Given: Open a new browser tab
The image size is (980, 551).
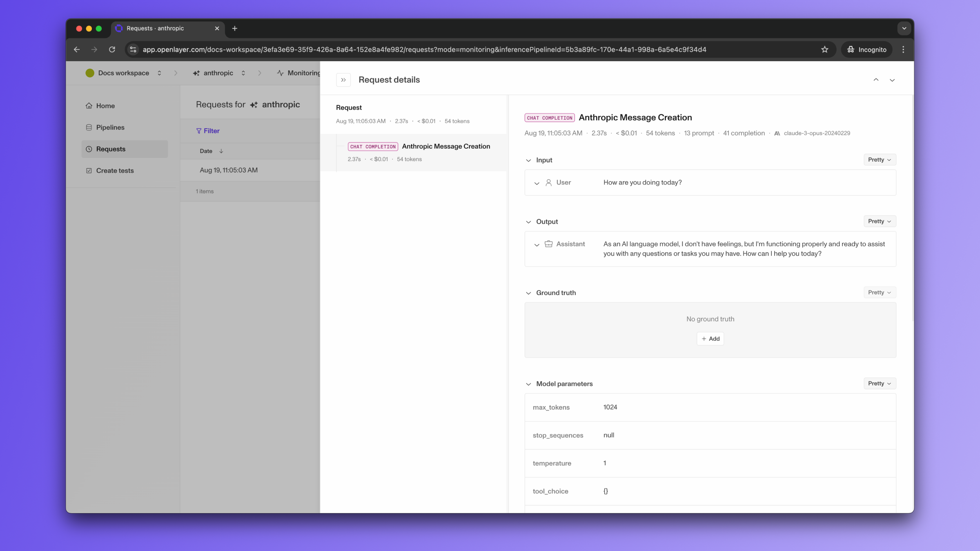Looking at the screenshot, I should tap(234, 28).
